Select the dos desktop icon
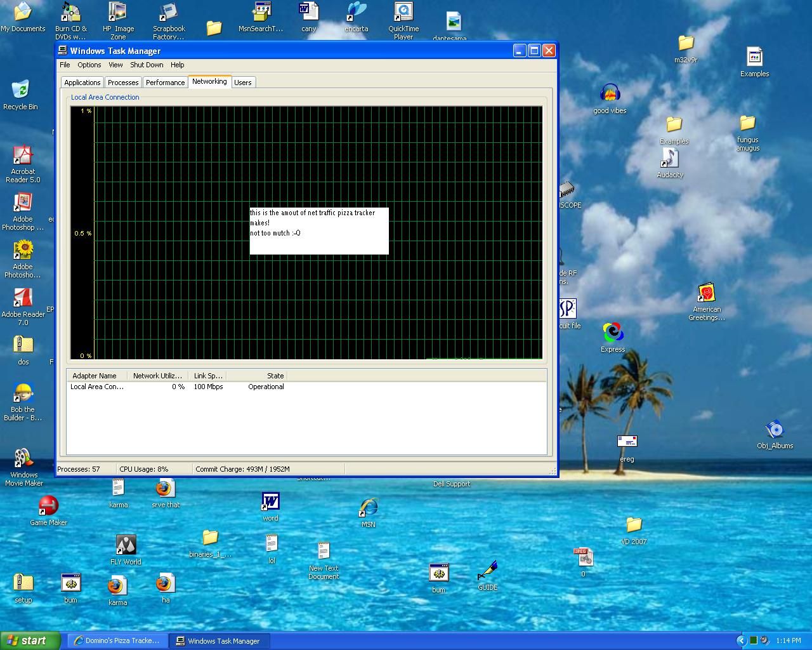812x650 pixels. (23, 350)
